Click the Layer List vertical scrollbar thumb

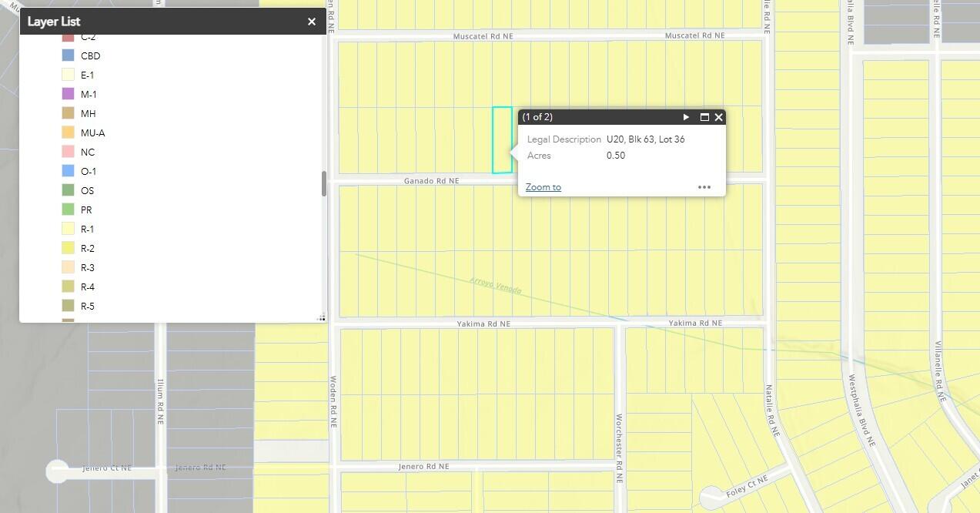[x=323, y=183]
